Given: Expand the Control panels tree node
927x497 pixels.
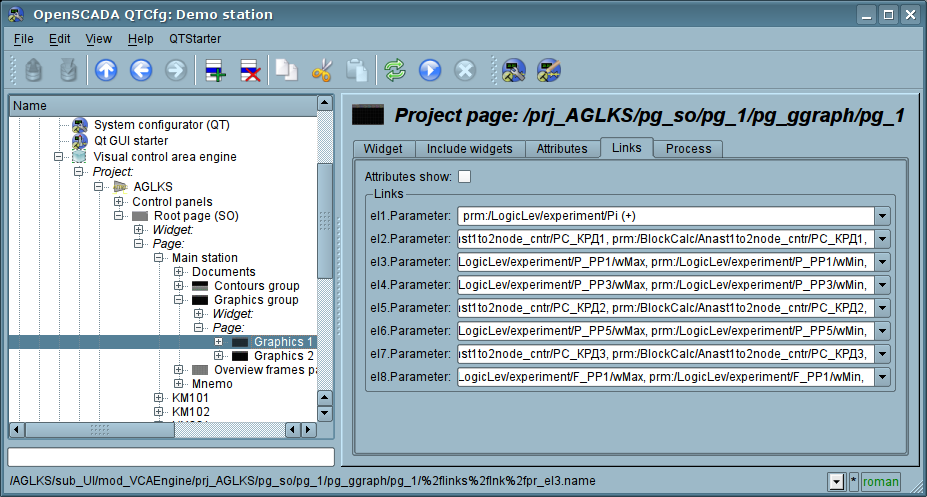Looking at the screenshot, I should coord(119,201).
